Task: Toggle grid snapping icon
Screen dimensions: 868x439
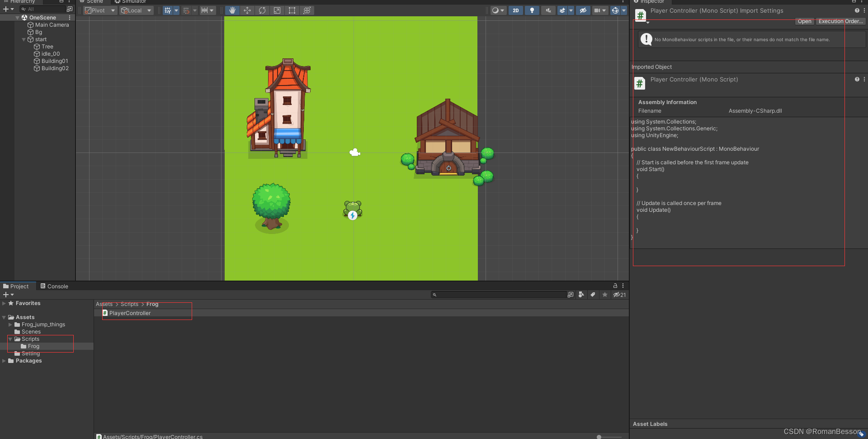Action: tap(186, 10)
